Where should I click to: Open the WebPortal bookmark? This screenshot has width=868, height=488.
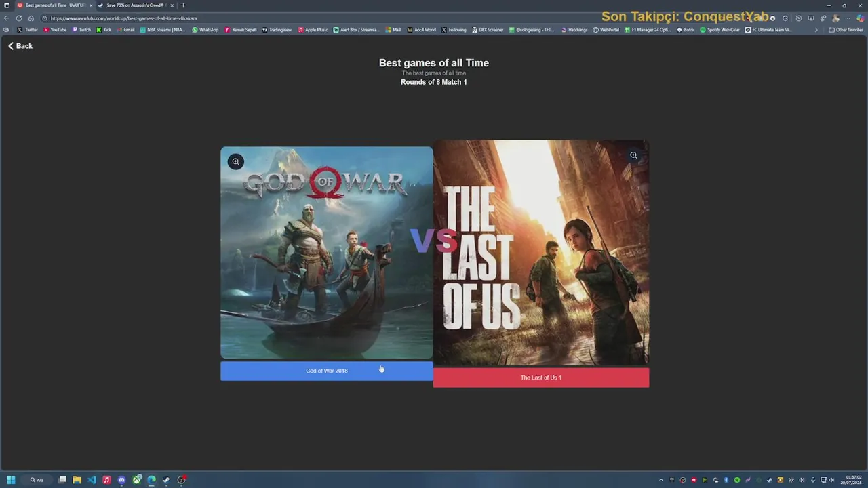[x=606, y=30]
